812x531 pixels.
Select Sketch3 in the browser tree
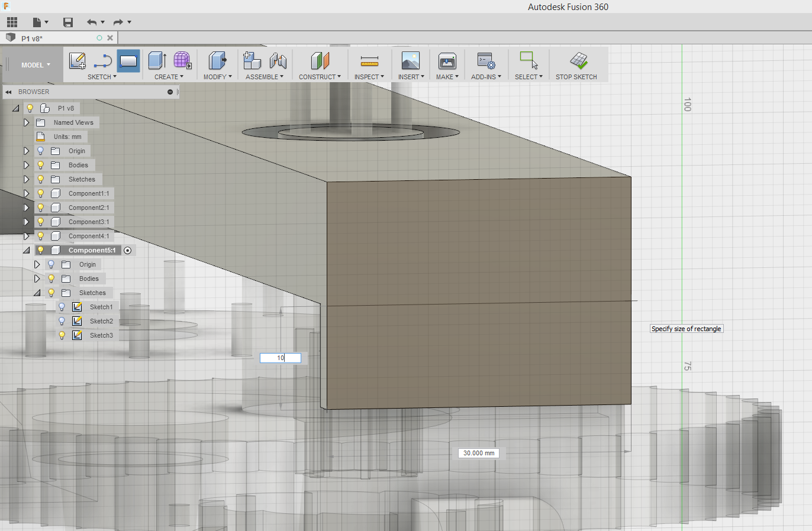[101, 335]
